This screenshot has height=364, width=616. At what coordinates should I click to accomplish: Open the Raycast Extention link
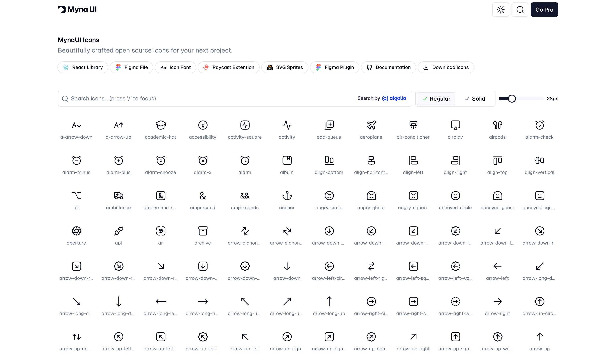[229, 67]
